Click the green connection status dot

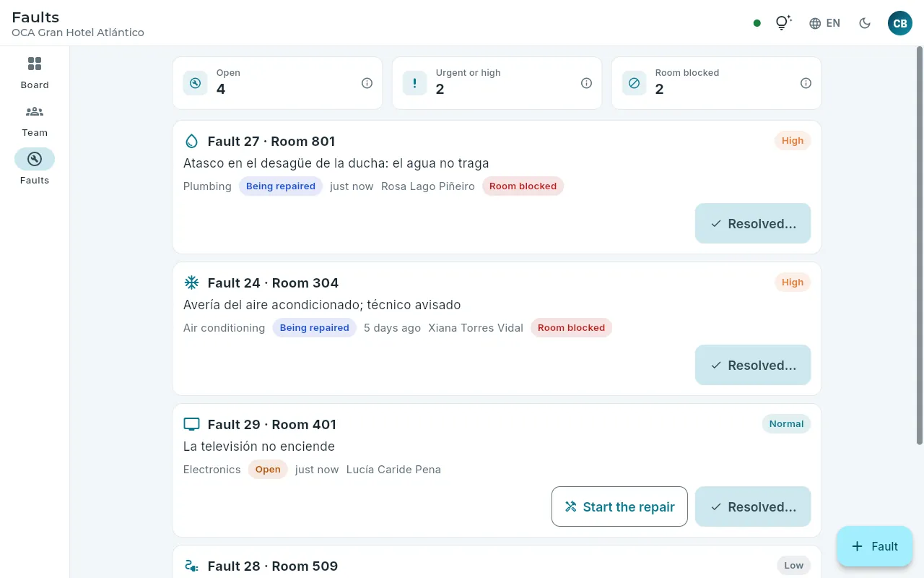point(757,23)
